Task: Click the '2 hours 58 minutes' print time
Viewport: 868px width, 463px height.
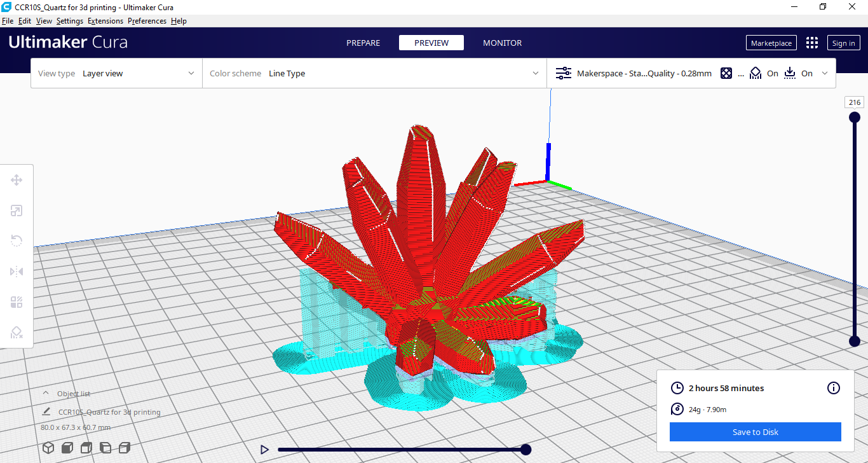Action: (x=726, y=388)
